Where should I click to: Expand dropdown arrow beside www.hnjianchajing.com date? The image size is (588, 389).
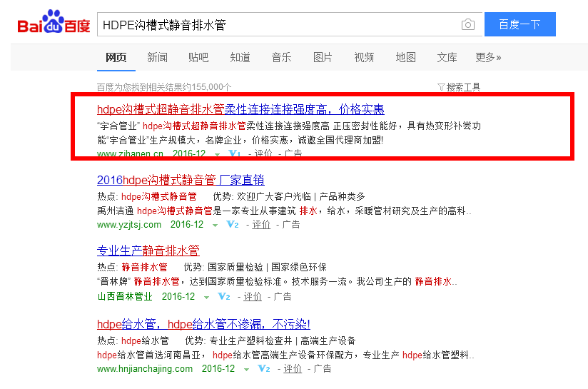(x=246, y=370)
